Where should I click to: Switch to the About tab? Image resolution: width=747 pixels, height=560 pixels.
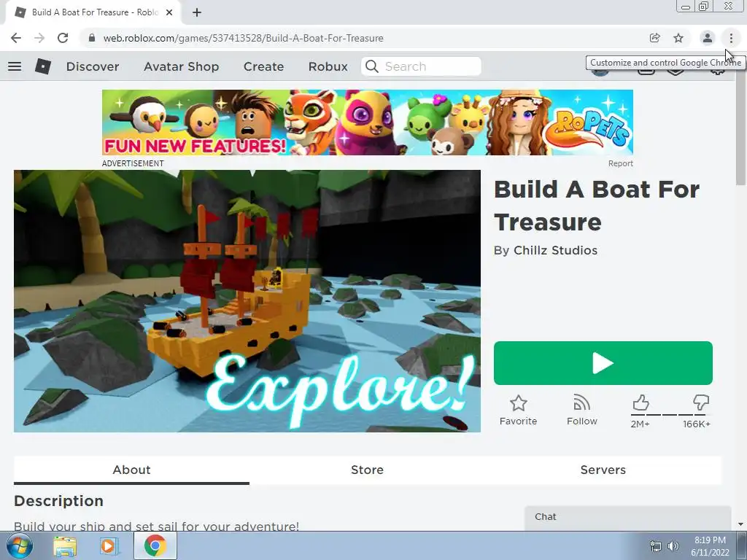(x=131, y=470)
